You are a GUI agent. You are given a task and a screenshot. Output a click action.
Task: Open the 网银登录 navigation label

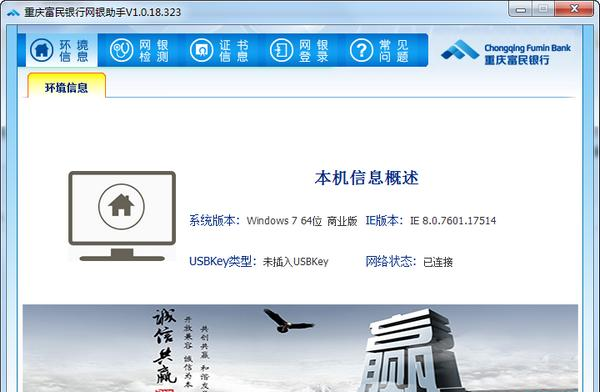coord(313,51)
